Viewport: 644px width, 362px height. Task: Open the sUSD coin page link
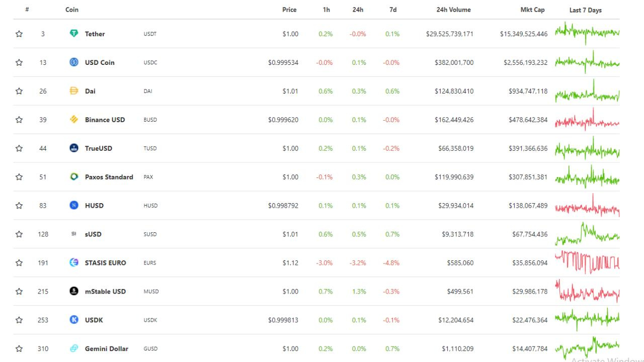pyautogui.click(x=93, y=234)
